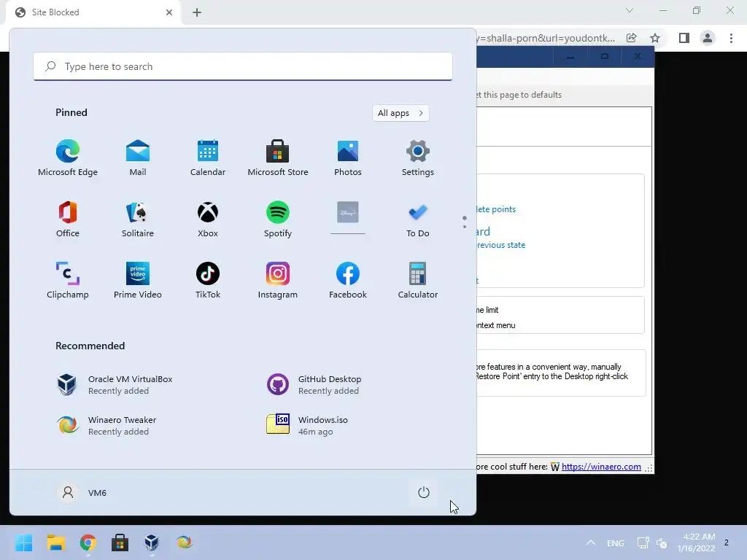Expand the All apps list
This screenshot has height=560, width=747.
pos(400,113)
